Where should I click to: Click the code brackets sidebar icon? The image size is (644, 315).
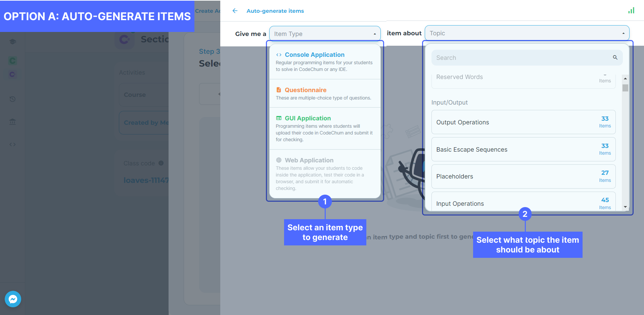(x=12, y=145)
